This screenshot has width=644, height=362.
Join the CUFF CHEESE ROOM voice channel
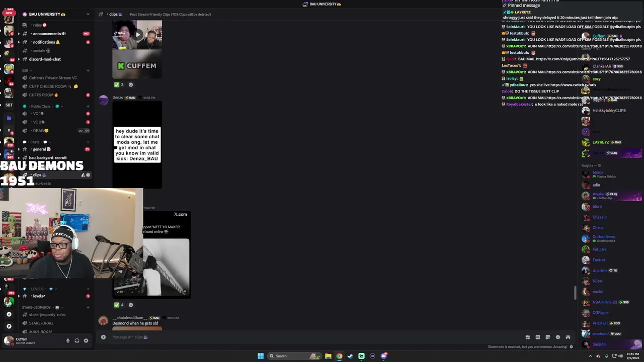coord(54,86)
